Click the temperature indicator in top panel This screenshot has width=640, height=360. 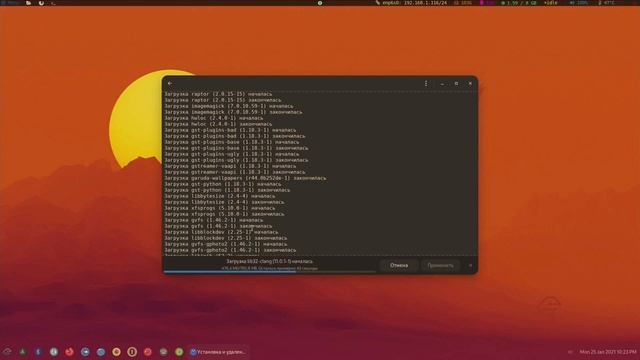(607, 2)
